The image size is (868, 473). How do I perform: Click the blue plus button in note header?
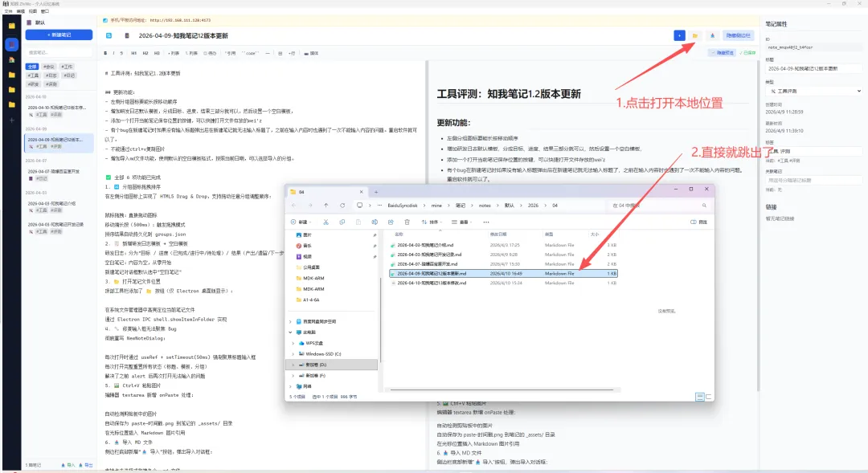click(679, 35)
